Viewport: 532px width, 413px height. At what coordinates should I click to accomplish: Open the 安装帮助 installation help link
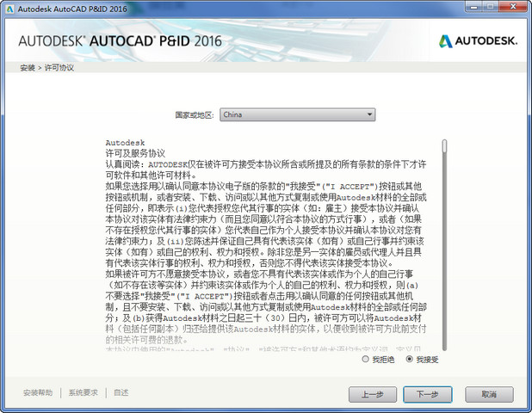pos(38,392)
